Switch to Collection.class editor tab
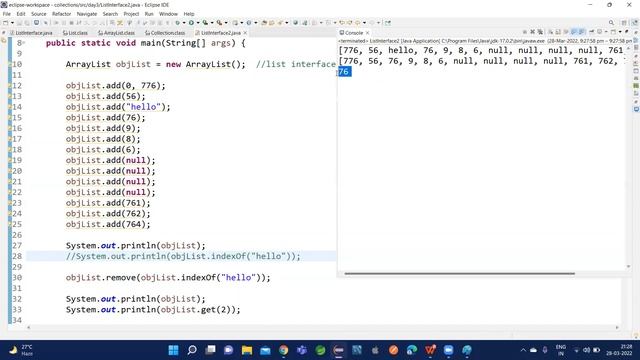640x360 pixels. pos(165,33)
